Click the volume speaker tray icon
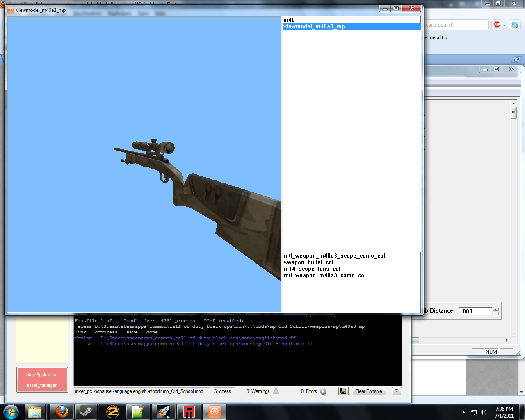 coord(484,412)
